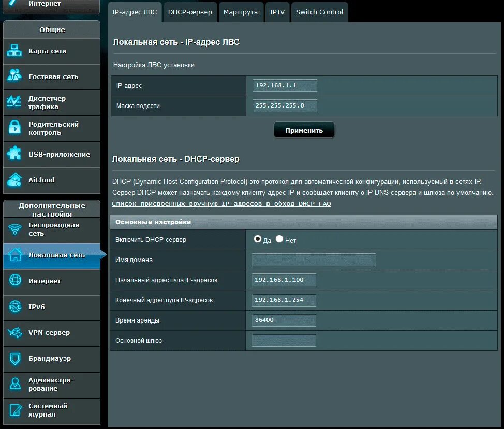Open USB-приложение puzzle piece icon
504x429 pixels.
pos(14,154)
